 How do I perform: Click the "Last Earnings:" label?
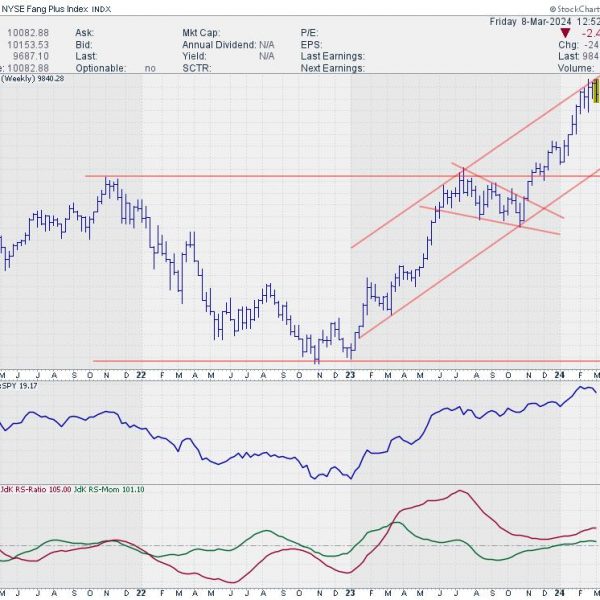click(x=333, y=56)
